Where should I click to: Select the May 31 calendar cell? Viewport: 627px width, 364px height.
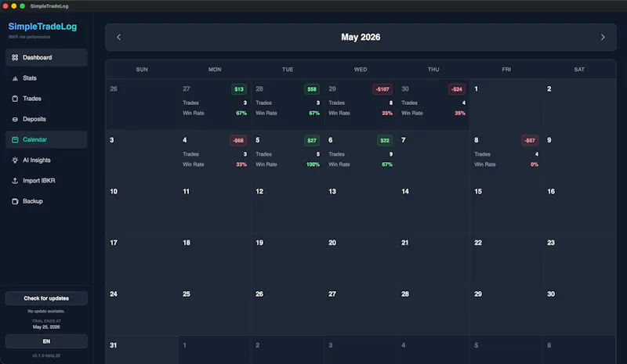(142, 350)
